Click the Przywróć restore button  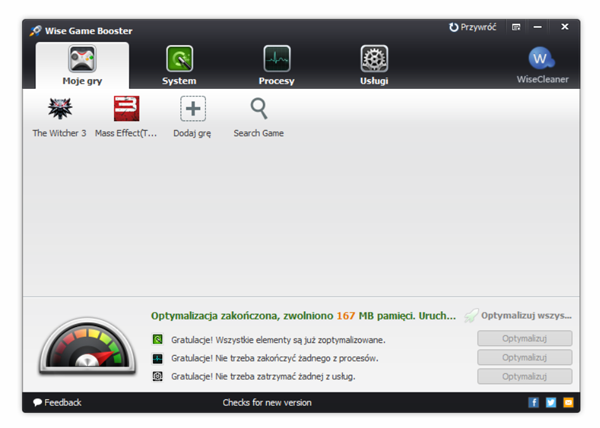tap(473, 27)
